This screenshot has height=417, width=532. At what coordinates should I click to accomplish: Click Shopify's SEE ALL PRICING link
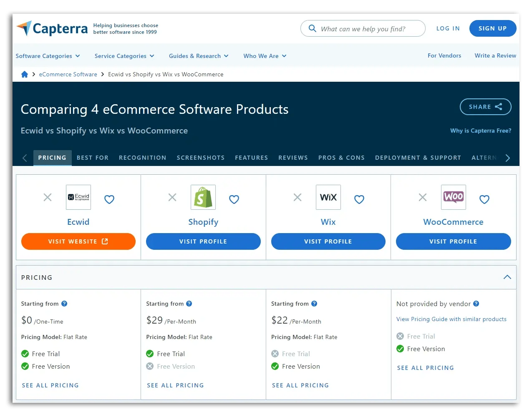pyautogui.click(x=175, y=385)
